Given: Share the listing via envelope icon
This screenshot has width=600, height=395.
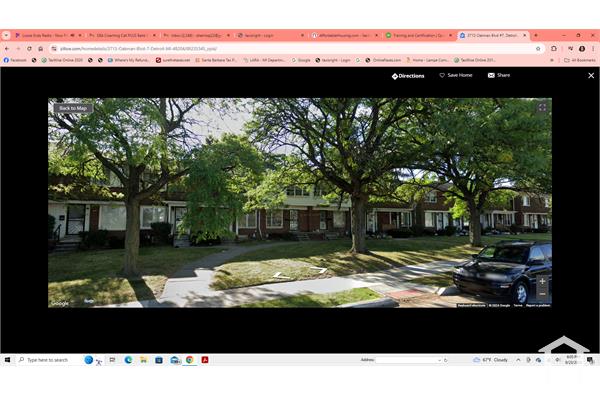Looking at the screenshot, I should point(499,75).
